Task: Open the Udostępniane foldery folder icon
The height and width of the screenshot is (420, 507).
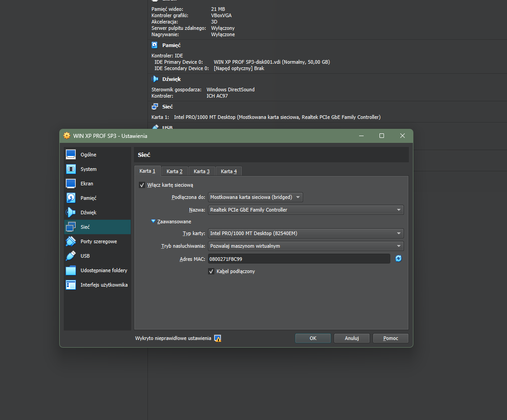Action: pyautogui.click(x=71, y=270)
